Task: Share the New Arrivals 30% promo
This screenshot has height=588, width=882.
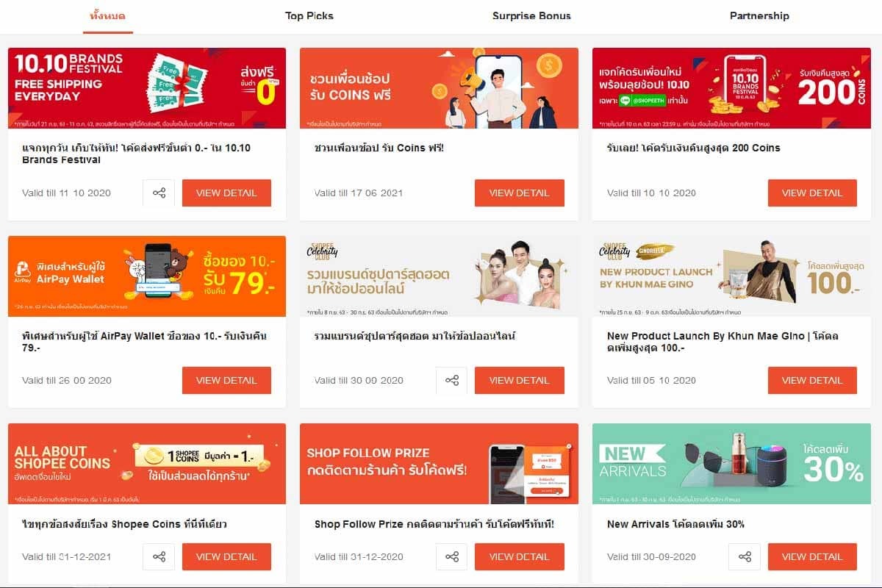Action: (745, 557)
